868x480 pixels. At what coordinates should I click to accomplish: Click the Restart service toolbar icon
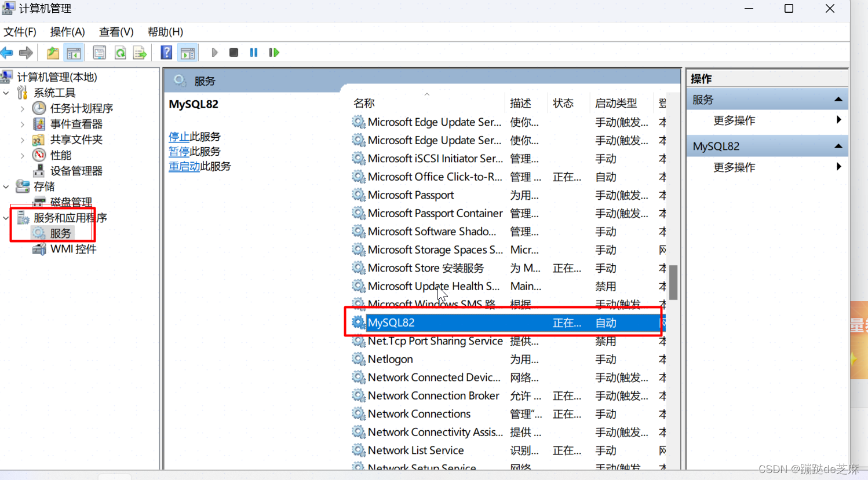(x=274, y=53)
